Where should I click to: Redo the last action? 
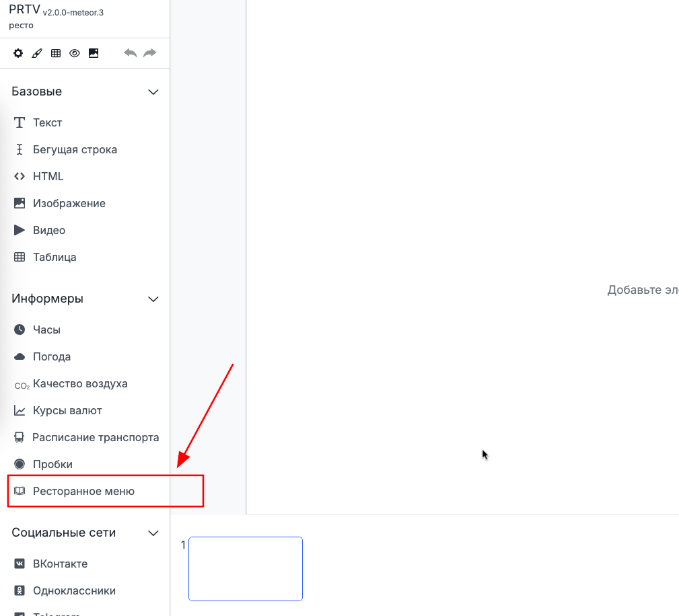coord(149,53)
